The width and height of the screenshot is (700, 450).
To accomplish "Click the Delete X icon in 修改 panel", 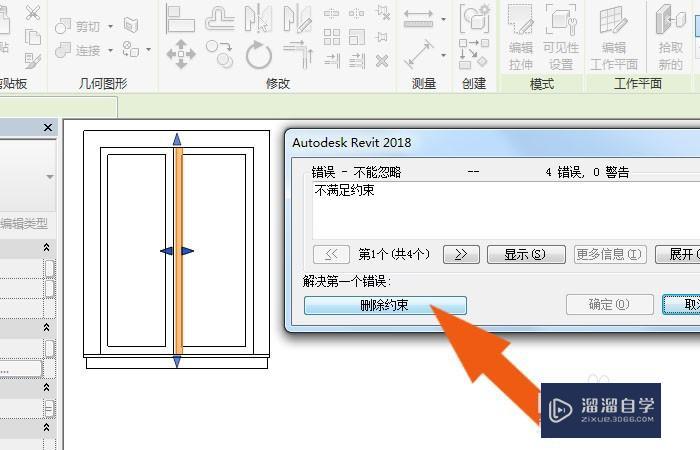I will [382, 60].
